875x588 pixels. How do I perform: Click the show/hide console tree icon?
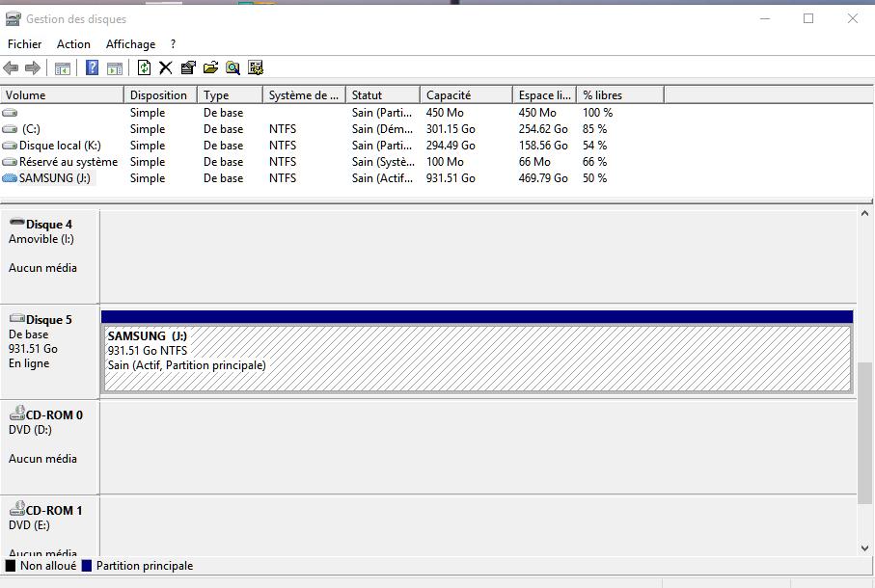(x=63, y=67)
